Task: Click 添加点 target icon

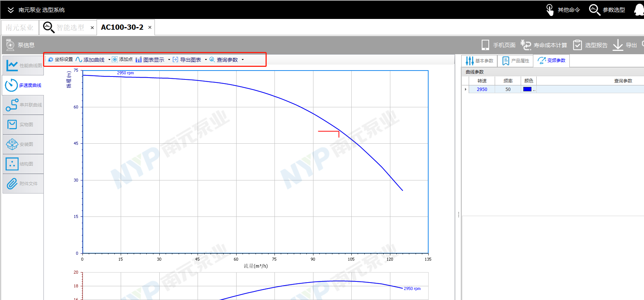Action: pos(115,59)
